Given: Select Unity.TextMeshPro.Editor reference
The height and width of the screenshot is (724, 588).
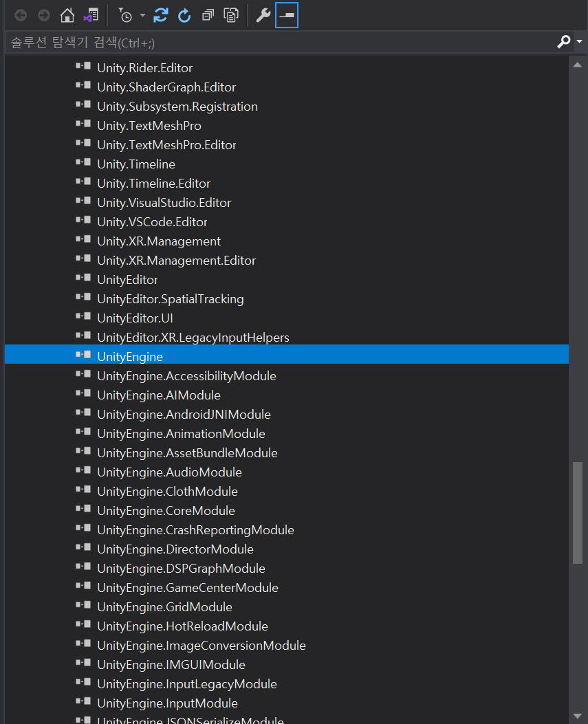Looking at the screenshot, I should point(166,145).
